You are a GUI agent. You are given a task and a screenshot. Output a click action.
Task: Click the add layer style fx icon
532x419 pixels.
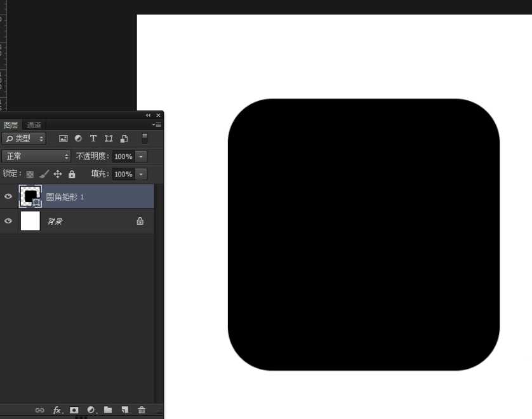(x=57, y=410)
